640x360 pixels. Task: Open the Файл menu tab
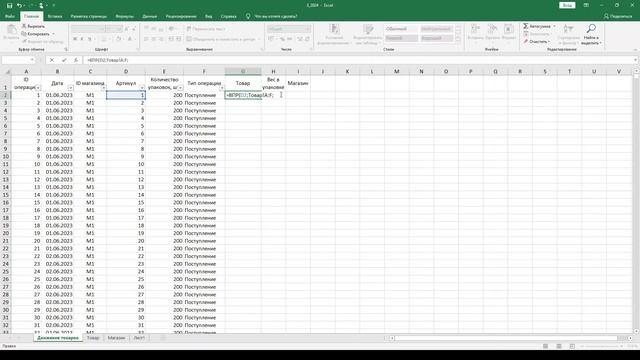[x=10, y=16]
